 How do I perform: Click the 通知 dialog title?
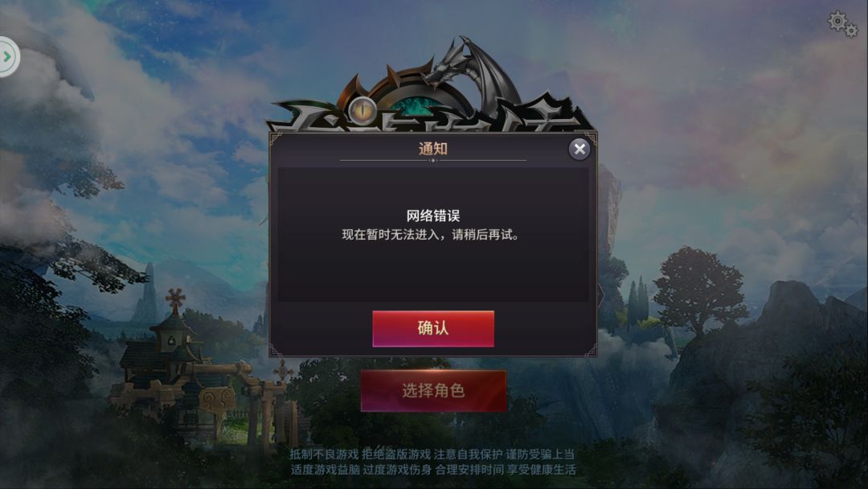(433, 149)
